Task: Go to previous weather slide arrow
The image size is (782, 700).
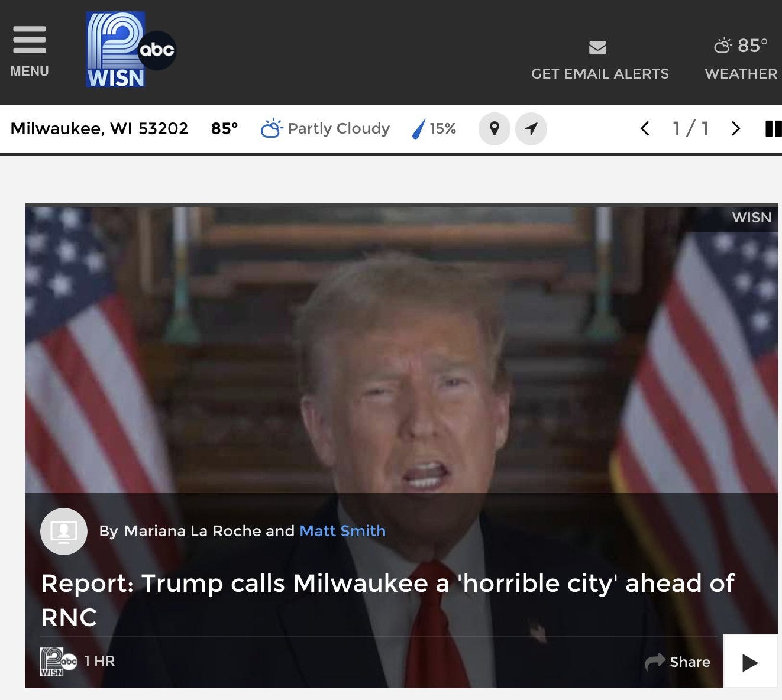Action: [645, 128]
